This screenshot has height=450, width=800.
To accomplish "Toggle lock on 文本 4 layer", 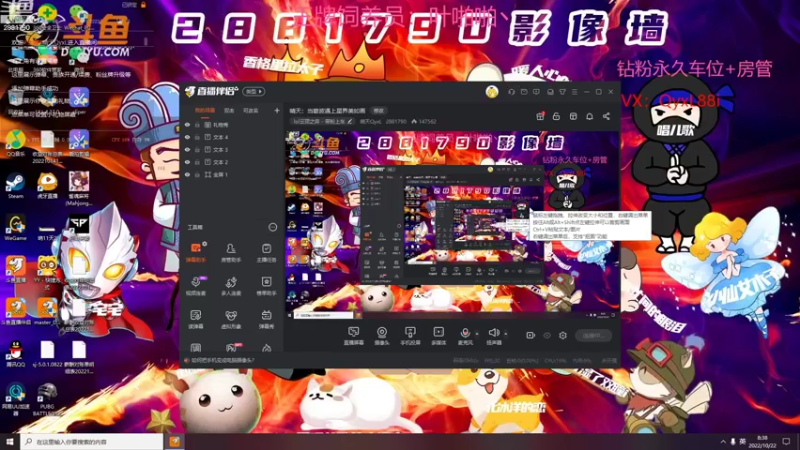I will pyautogui.click(x=197, y=137).
